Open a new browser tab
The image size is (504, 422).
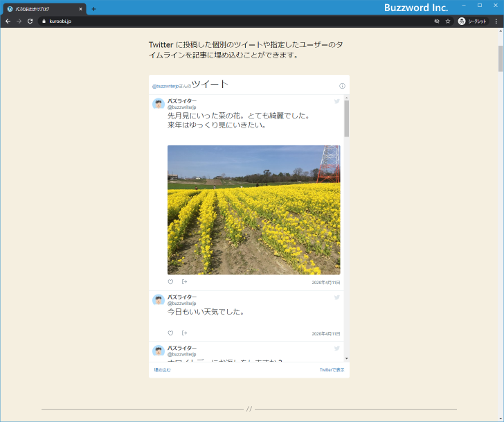pyautogui.click(x=93, y=9)
